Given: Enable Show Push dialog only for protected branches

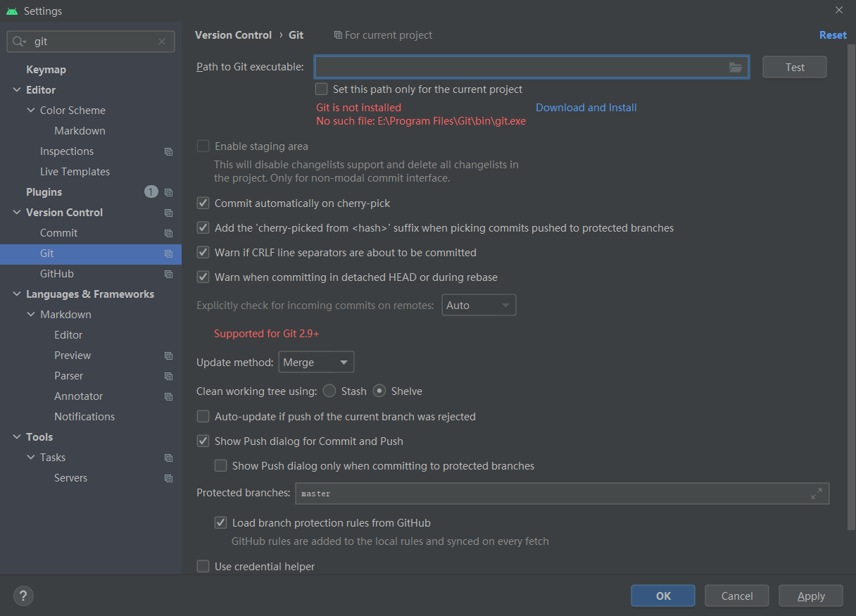Looking at the screenshot, I should coord(220,466).
